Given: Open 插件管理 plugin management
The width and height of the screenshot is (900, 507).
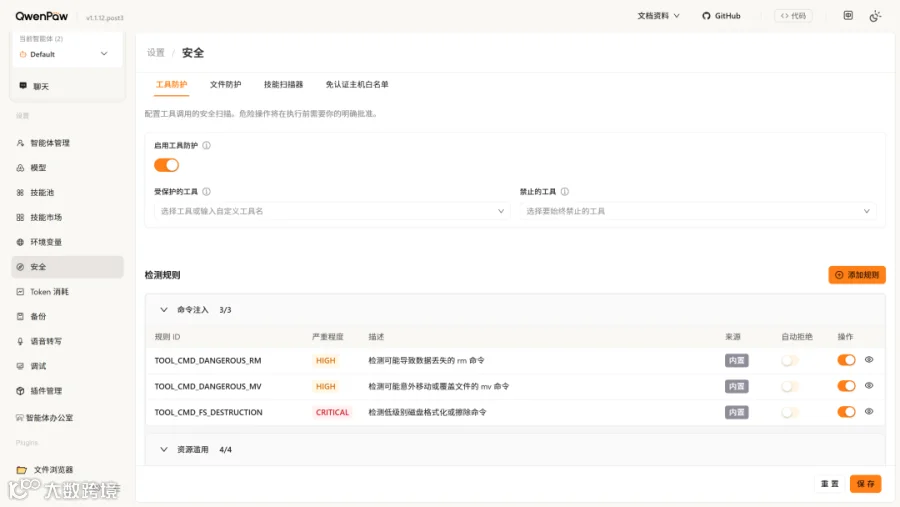Looking at the screenshot, I should 67,391.
